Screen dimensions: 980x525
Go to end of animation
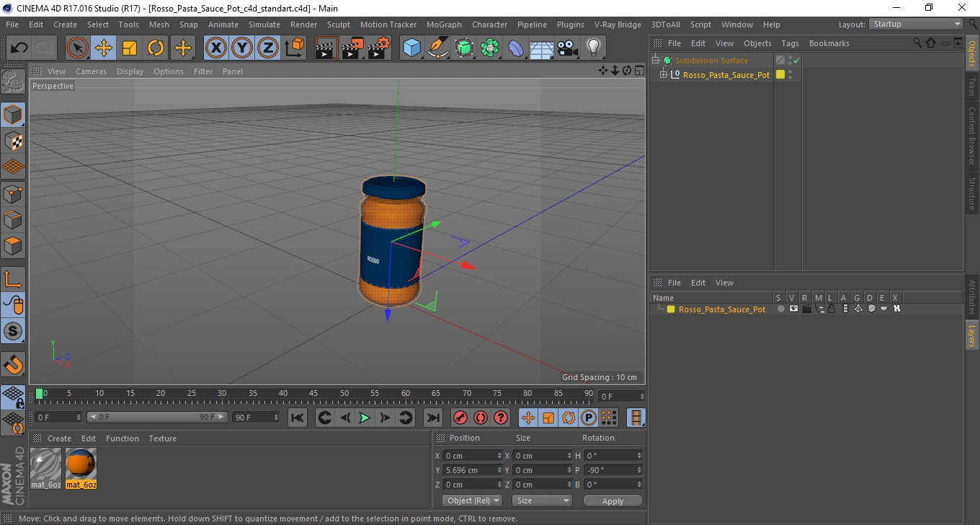432,418
